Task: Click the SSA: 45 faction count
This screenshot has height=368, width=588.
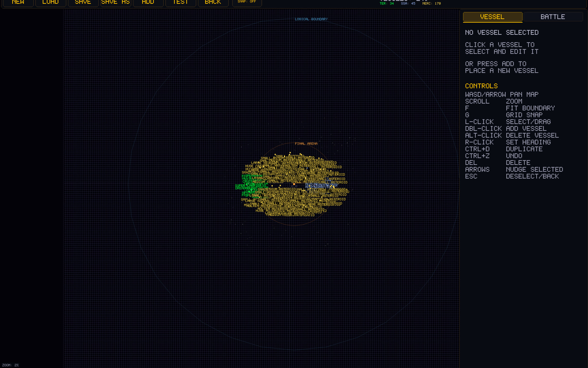Action: pyautogui.click(x=408, y=4)
